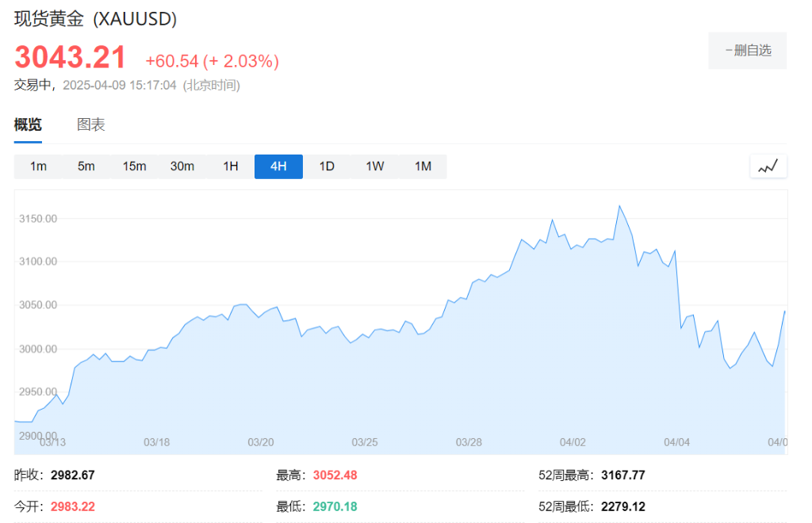This screenshot has width=812, height=523.
Task: Click the 03/28 date marker on chart
Action: point(469,442)
